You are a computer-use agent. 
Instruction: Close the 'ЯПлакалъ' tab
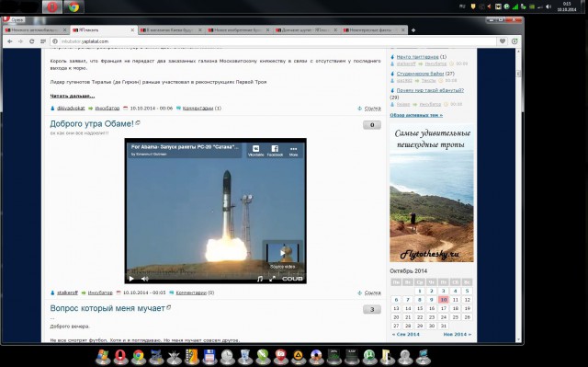[132, 30]
